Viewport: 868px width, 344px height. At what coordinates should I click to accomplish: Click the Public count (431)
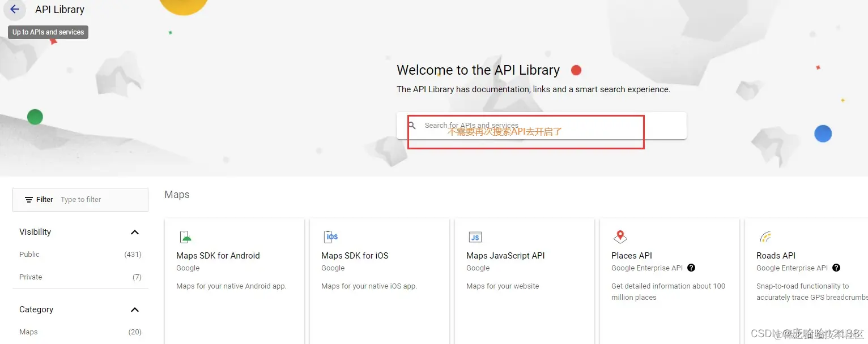point(133,255)
